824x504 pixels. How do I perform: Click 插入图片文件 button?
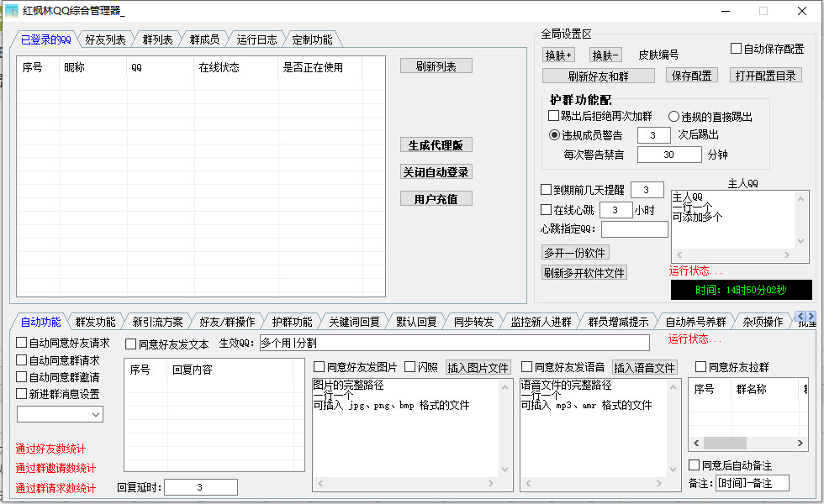coord(478,368)
